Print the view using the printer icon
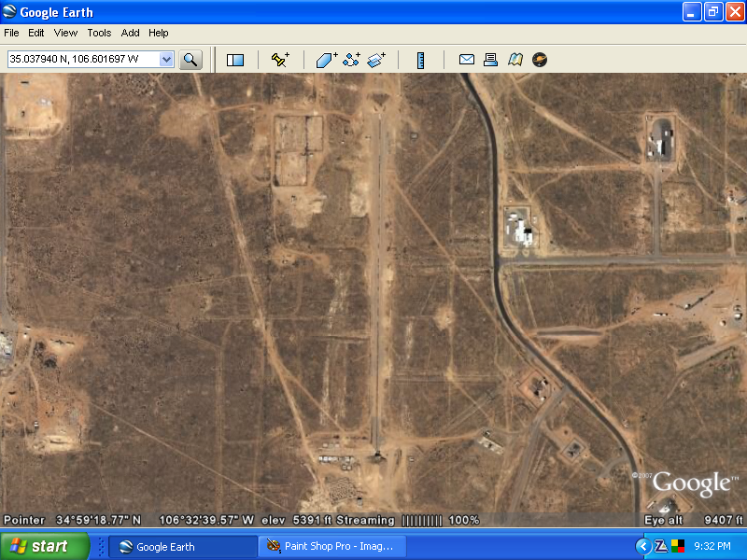The width and height of the screenshot is (747, 560). (x=490, y=60)
